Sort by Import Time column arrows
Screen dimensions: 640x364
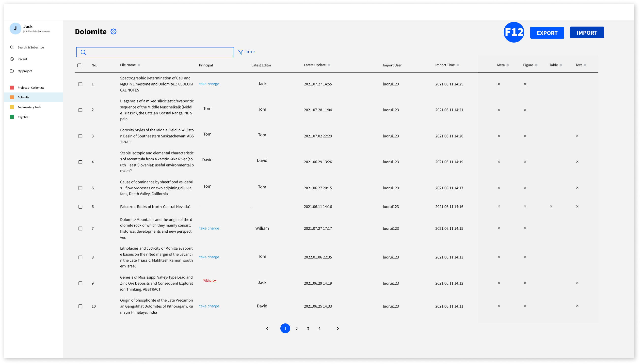click(x=458, y=65)
